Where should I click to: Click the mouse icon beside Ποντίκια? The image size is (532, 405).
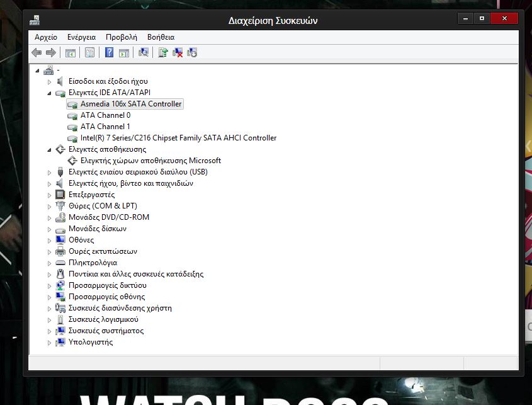pyautogui.click(x=60, y=274)
